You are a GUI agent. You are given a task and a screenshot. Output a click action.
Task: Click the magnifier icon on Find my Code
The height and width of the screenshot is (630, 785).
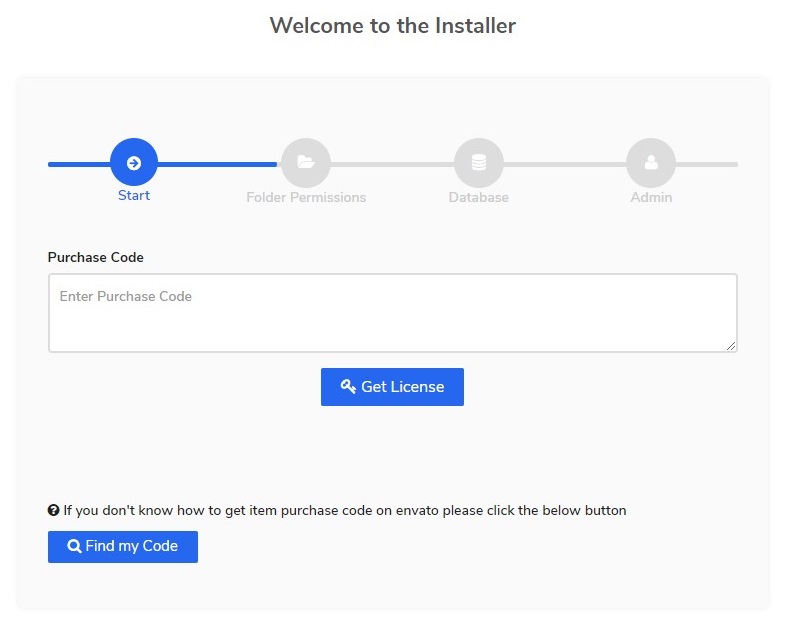[x=74, y=547]
